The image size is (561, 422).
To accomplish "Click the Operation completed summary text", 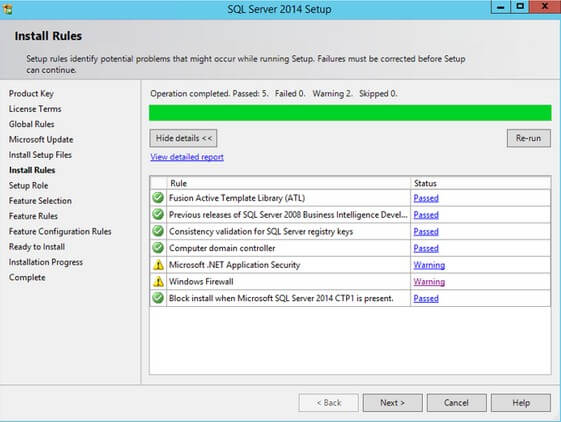I will [274, 94].
